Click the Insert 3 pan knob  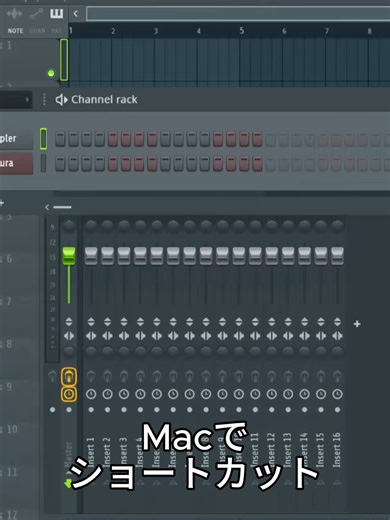124,226
